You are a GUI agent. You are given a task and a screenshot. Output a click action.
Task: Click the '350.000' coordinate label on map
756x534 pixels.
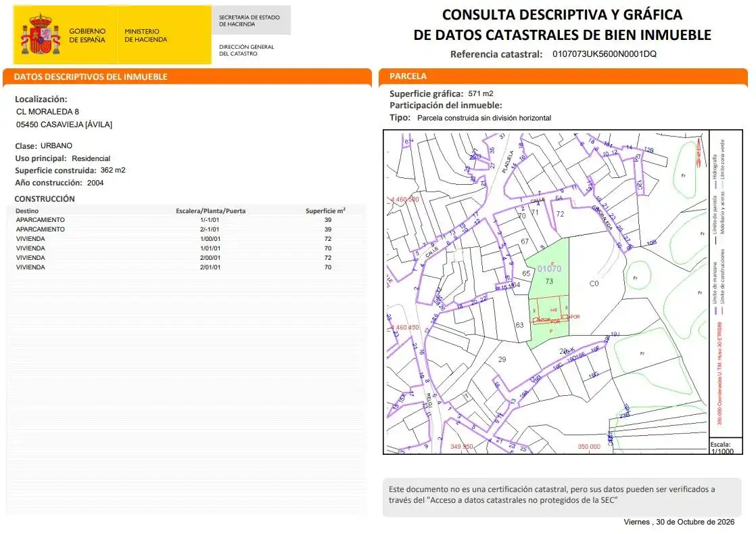tap(589, 447)
